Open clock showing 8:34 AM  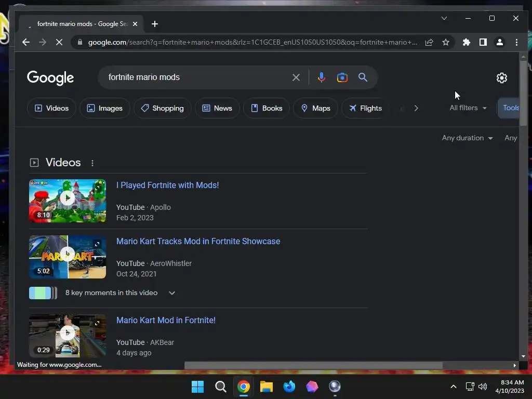tap(510, 387)
